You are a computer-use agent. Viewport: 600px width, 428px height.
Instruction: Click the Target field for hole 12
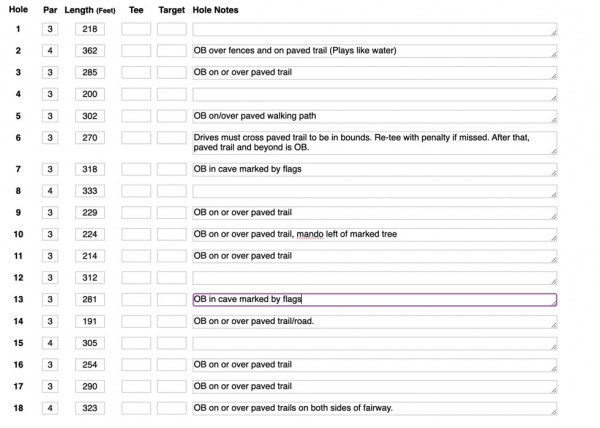(171, 277)
